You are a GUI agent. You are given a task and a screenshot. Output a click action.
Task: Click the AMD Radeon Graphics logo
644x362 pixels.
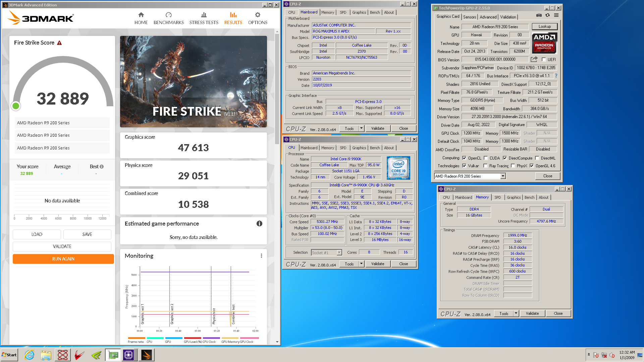544,43
